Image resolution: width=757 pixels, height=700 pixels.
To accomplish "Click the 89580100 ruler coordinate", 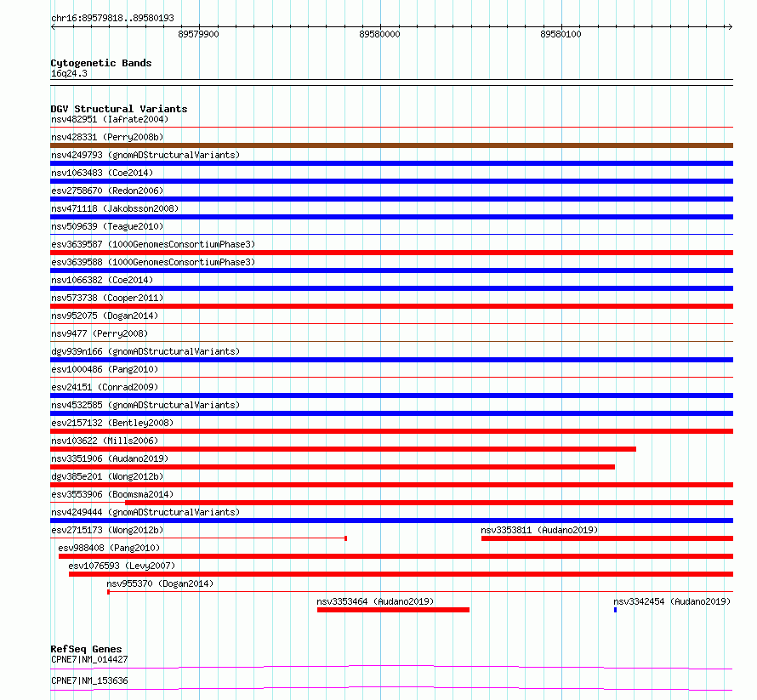I will (x=561, y=34).
